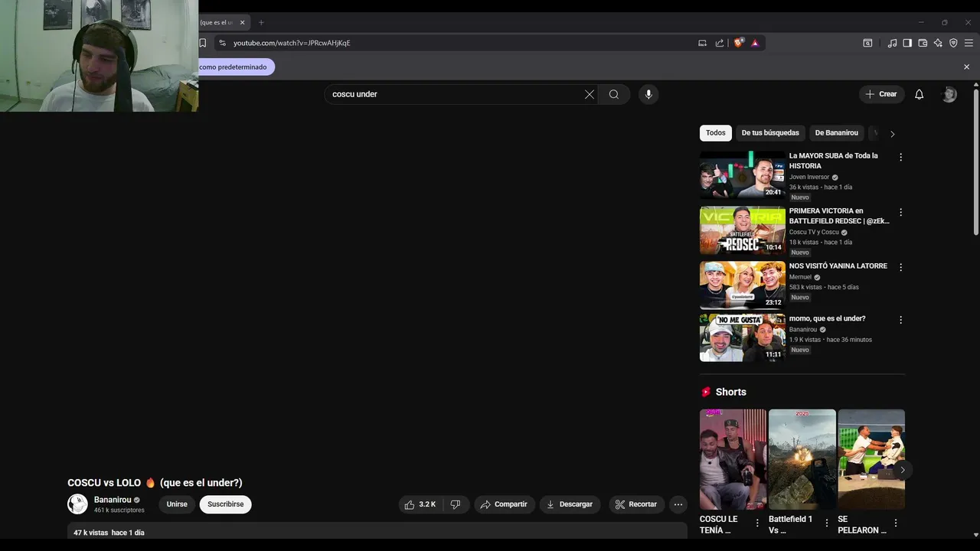Image resolution: width=980 pixels, height=551 pixels.
Task: Open COSCU LE TENÍA short thumbnail
Action: coord(733,459)
